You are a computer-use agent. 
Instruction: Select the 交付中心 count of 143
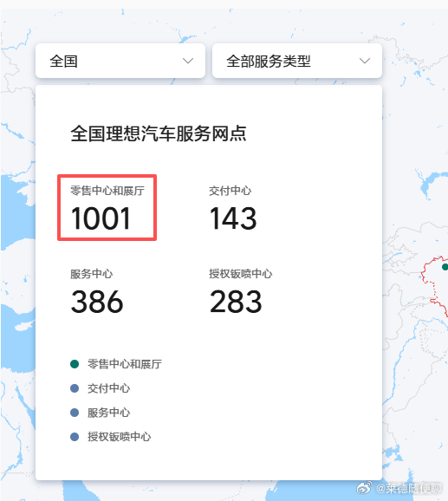(x=233, y=218)
